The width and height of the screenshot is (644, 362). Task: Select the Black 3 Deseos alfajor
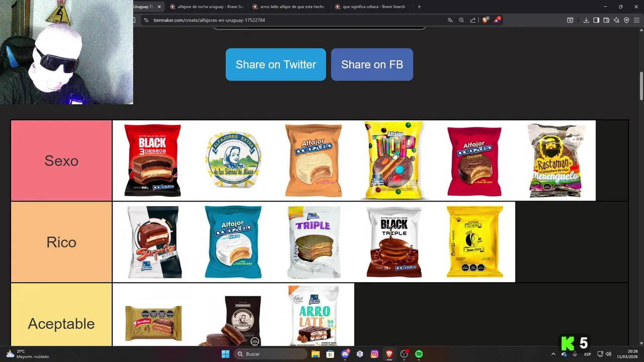[152, 160]
